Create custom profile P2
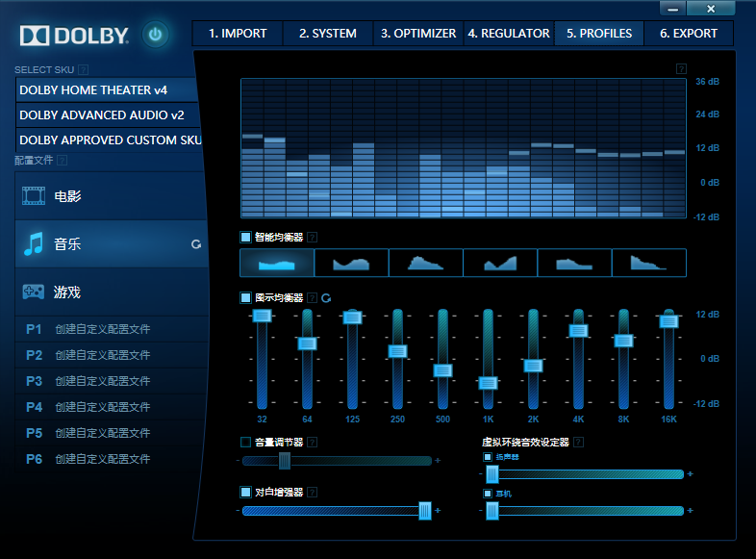The image size is (756, 559). coord(112,355)
